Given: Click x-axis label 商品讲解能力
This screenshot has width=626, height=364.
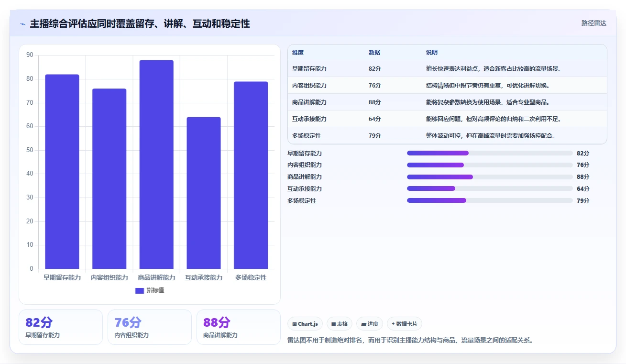Looking at the screenshot, I should (156, 277).
